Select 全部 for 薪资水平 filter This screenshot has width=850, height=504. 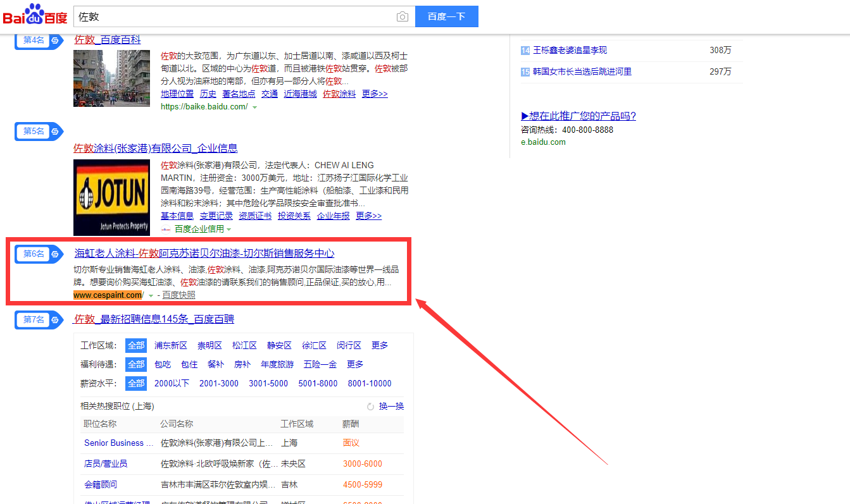tap(136, 383)
